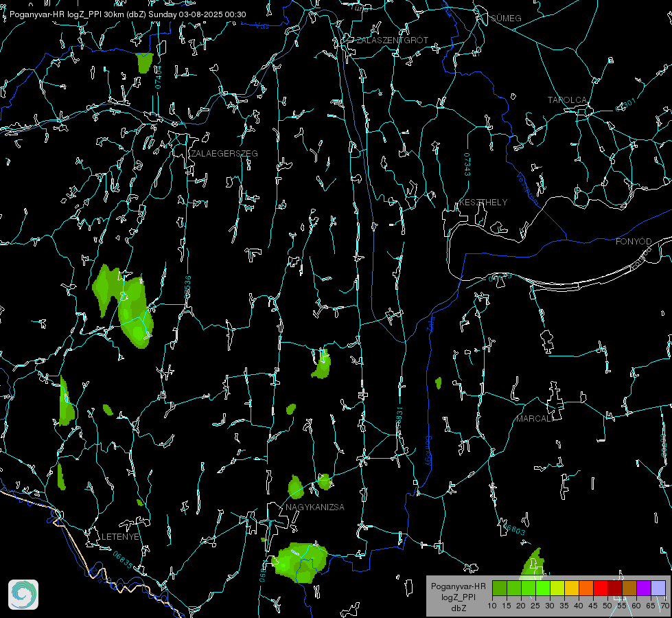Click the TAPOLCA town label

tap(567, 100)
